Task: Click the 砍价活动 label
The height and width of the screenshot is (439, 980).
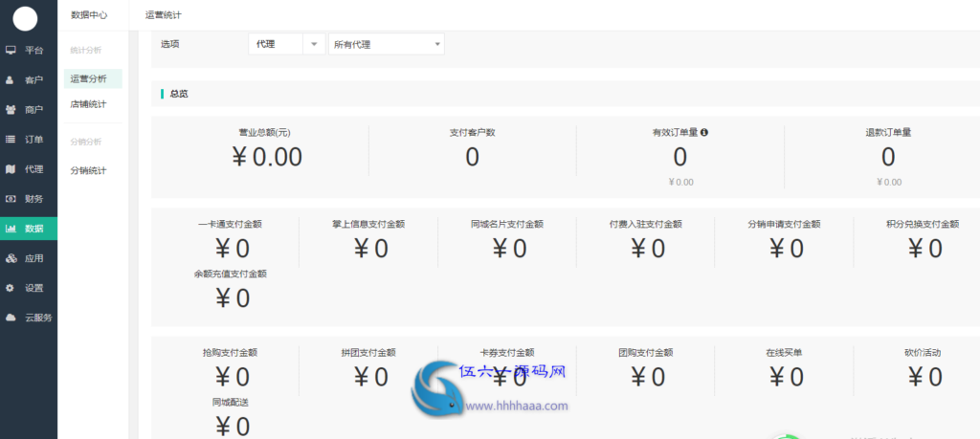Action: pyautogui.click(x=923, y=352)
